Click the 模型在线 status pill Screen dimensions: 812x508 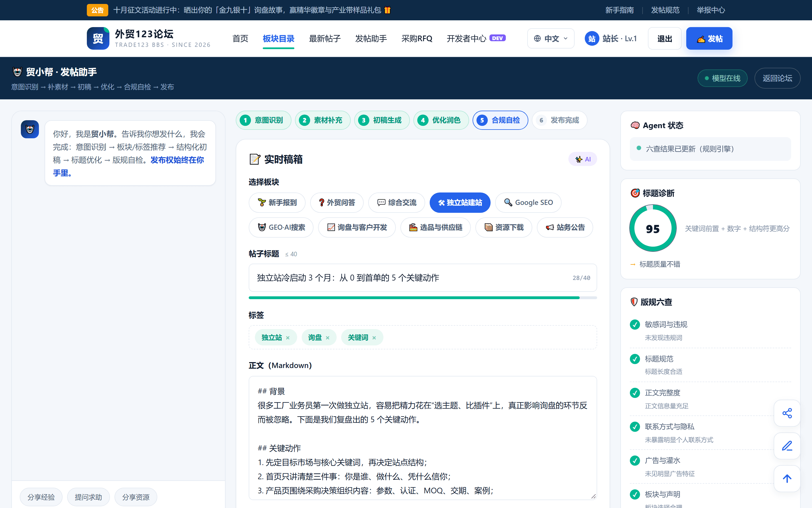(722, 78)
